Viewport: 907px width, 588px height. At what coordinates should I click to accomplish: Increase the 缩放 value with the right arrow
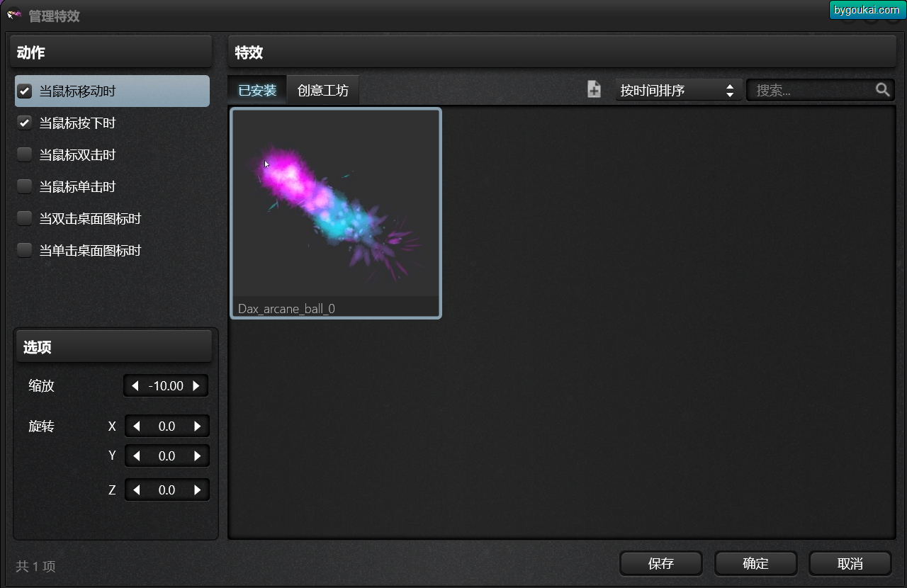196,386
